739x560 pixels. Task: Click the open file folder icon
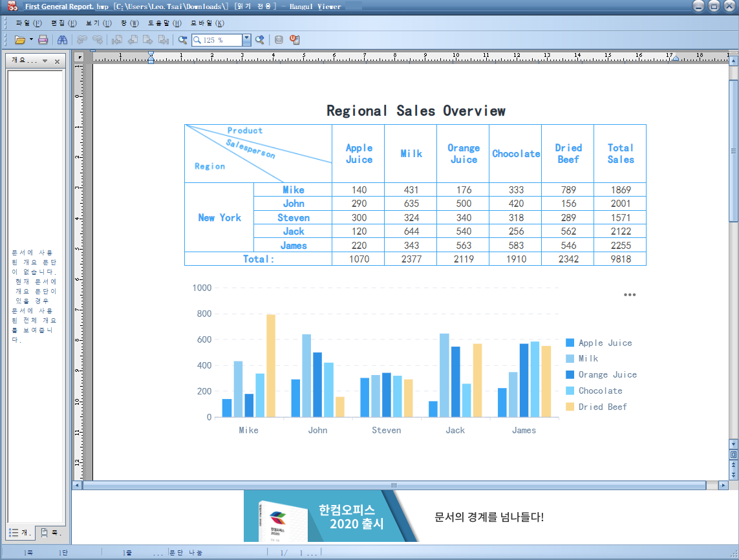20,40
